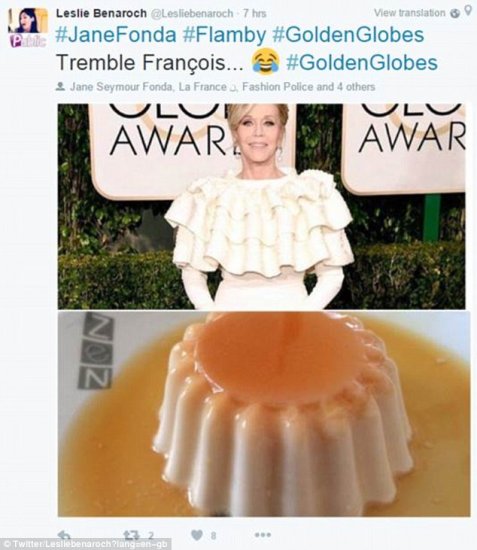Click the Leslie Benaroch display name

(x=101, y=13)
